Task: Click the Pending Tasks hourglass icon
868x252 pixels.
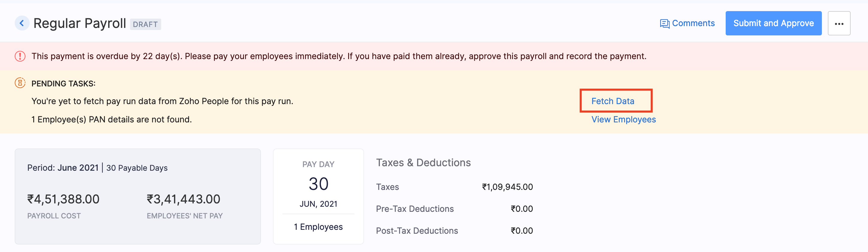Action: click(20, 83)
